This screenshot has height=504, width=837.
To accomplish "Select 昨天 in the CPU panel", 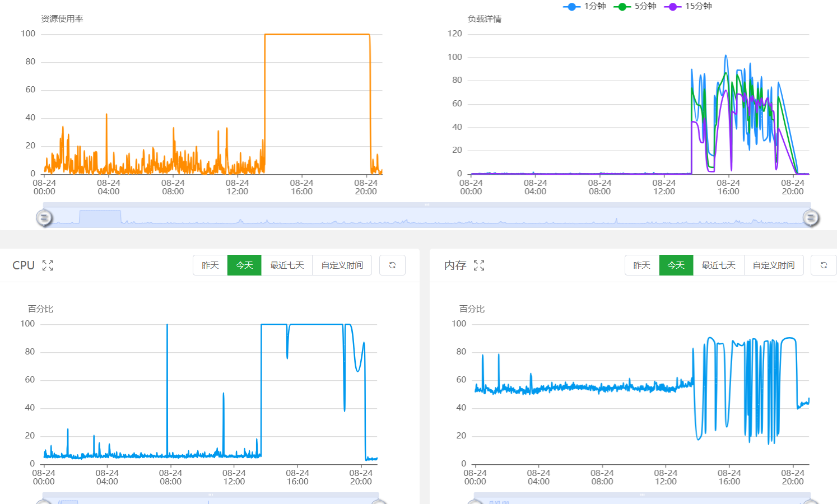I will pyautogui.click(x=210, y=265).
